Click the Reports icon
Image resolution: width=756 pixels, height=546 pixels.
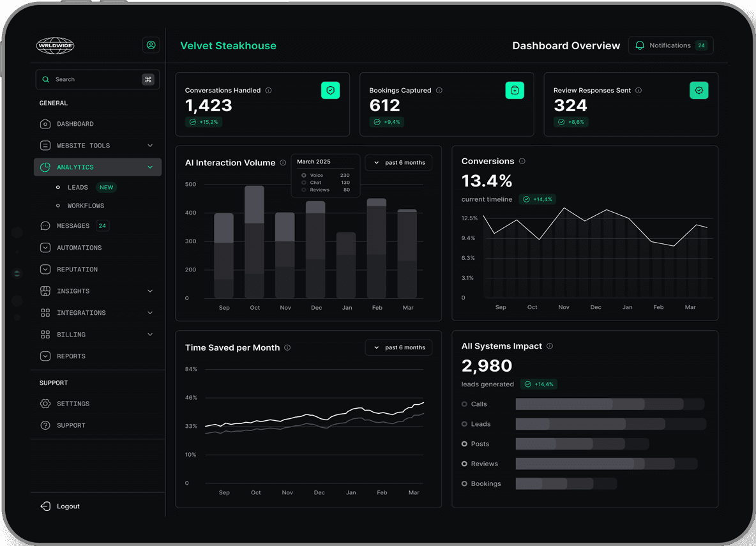pyautogui.click(x=45, y=356)
